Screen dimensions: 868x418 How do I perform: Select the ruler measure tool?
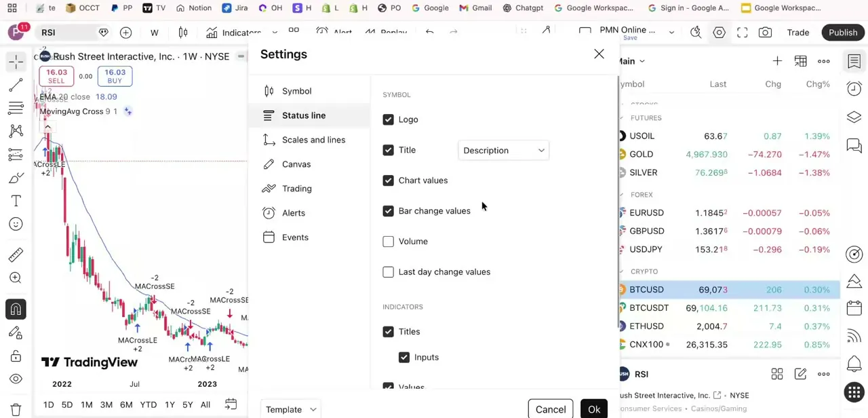[16, 254]
